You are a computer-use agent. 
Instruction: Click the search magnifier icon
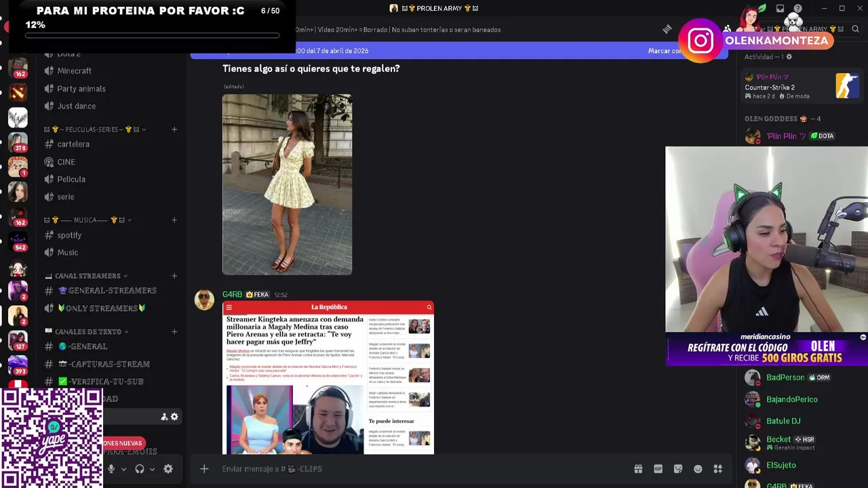855,29
